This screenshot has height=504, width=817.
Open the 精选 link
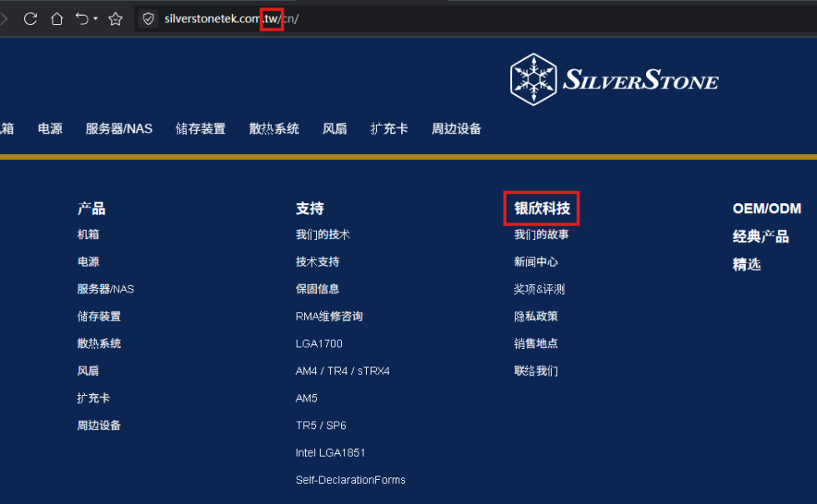(x=747, y=264)
